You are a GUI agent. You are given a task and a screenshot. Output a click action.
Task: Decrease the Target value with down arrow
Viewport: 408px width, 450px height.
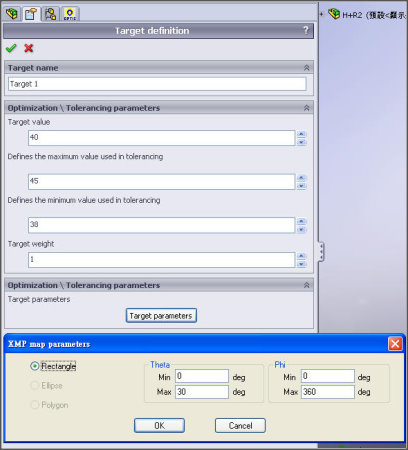301,142
